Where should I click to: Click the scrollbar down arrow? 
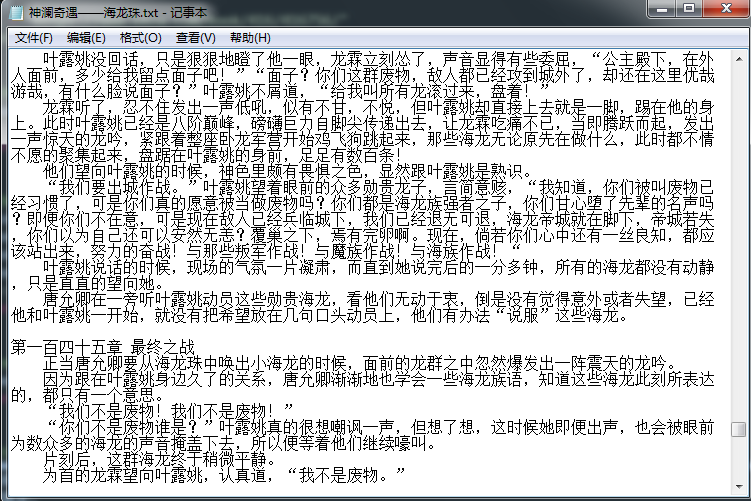coord(739,487)
